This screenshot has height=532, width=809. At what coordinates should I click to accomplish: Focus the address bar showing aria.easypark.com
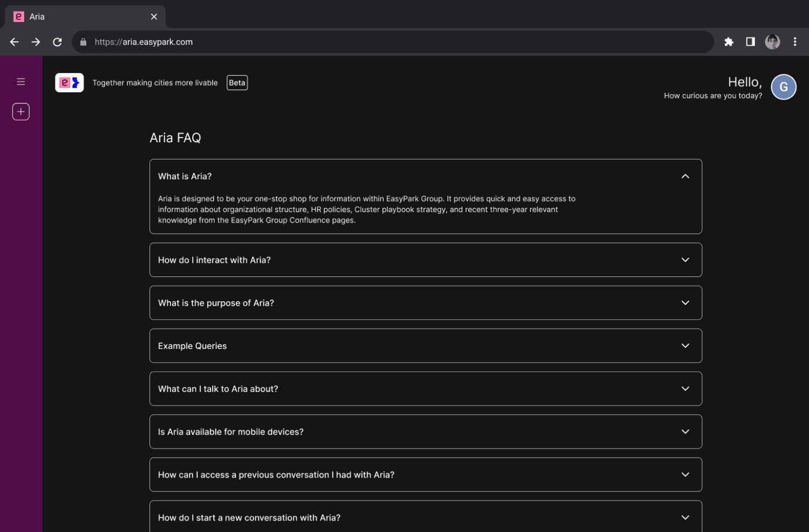pos(393,42)
